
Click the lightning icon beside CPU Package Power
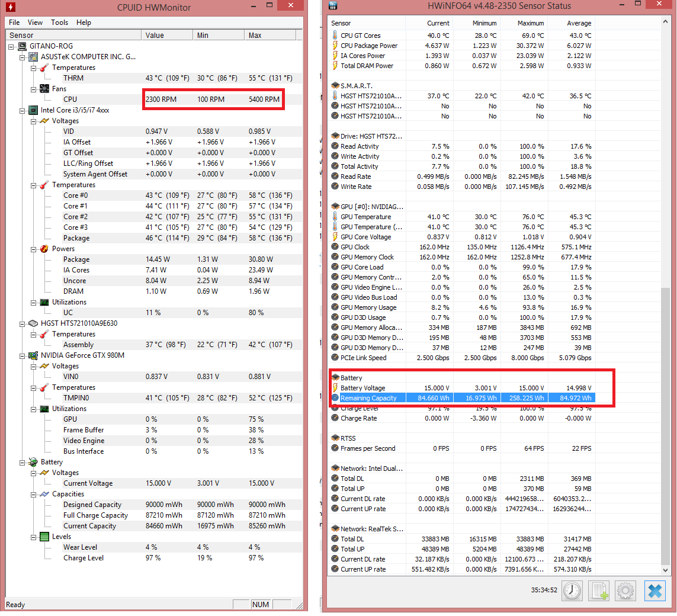(335, 46)
